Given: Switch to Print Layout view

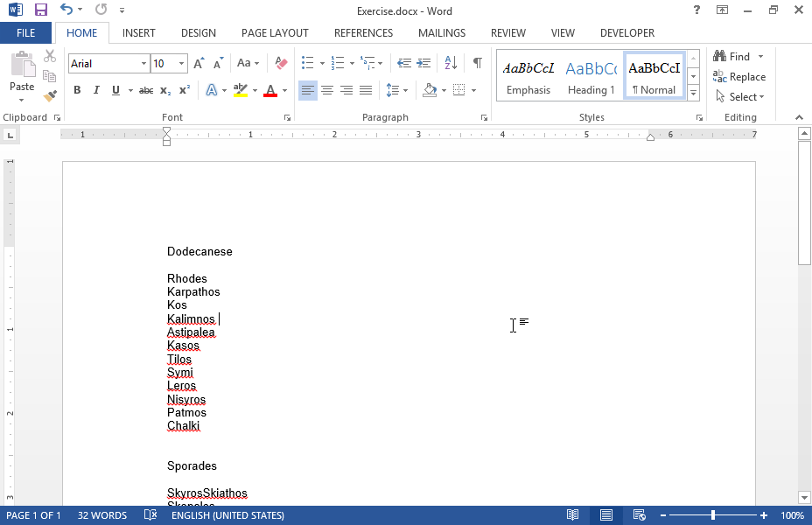Looking at the screenshot, I should tap(605, 515).
